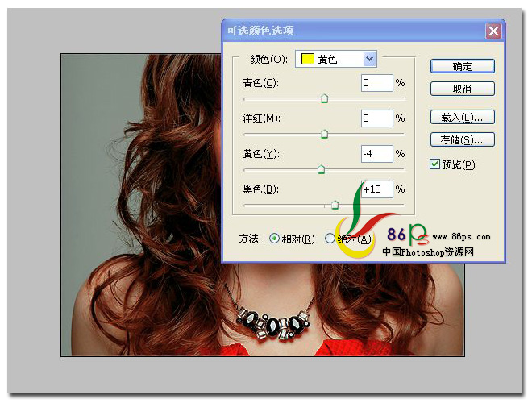Open the 颜色(O) color dropdown arrow
532x403 pixels.
[x=369, y=59]
